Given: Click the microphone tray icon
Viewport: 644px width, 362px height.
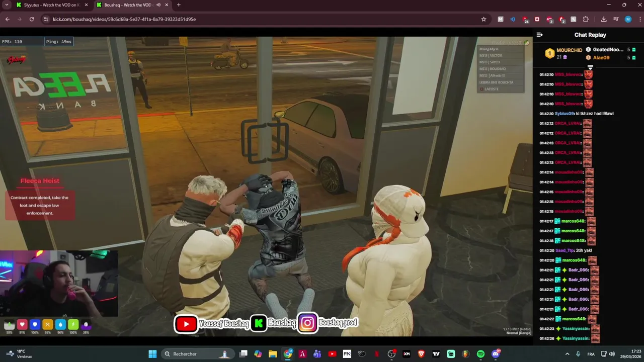Looking at the screenshot, I should pos(578,354).
